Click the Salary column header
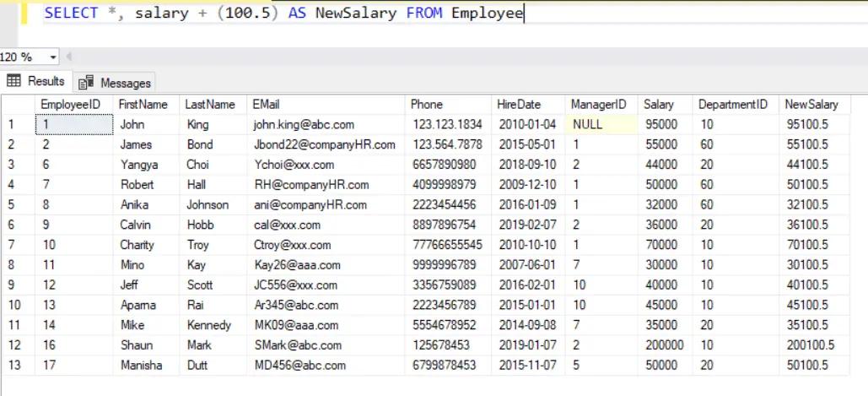The height and width of the screenshot is (396, 868). [x=659, y=105]
